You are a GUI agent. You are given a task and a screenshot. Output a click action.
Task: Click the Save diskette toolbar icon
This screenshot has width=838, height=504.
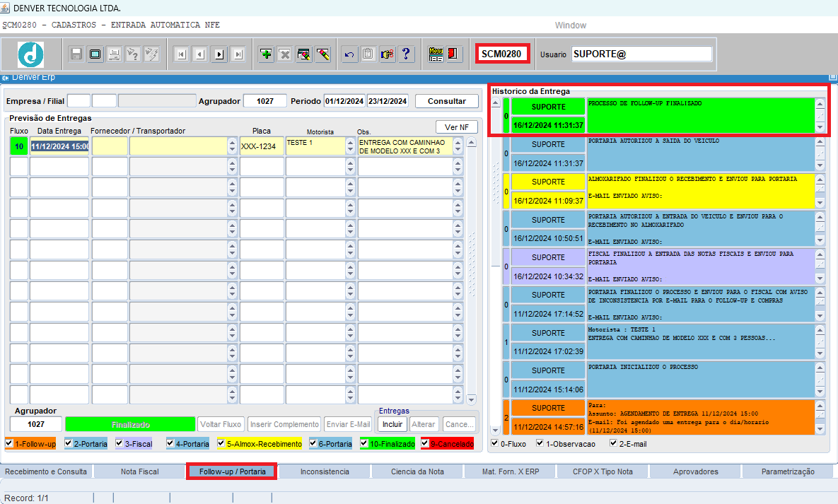tap(76, 54)
